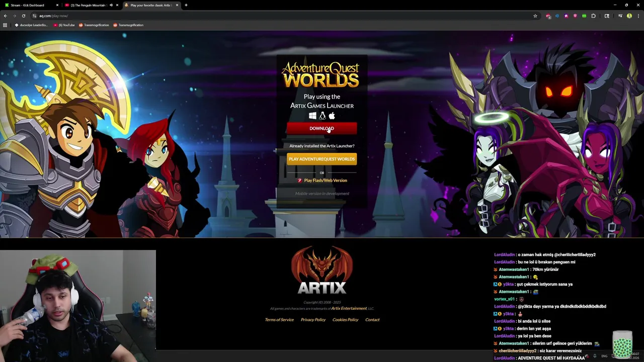Click the AdventureQuest Worlds logo
The width and height of the screenshot is (644, 362).
click(320, 75)
